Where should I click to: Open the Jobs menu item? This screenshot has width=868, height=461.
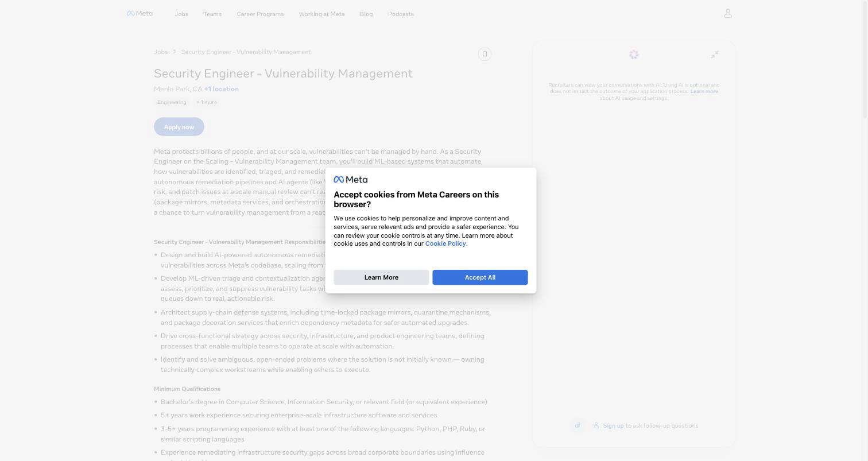pos(181,14)
